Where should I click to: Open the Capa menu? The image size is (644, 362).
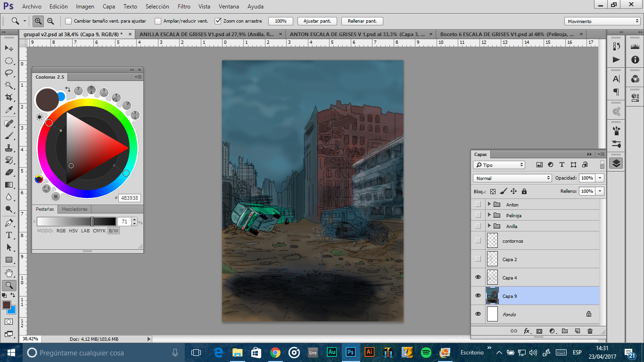[x=109, y=7]
